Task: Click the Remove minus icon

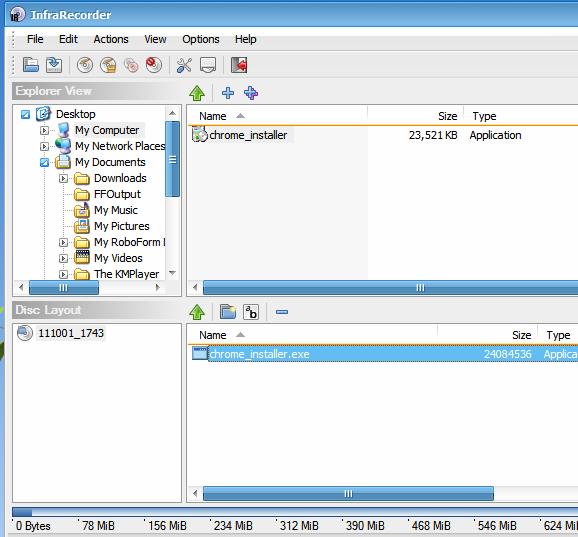Action: (282, 312)
